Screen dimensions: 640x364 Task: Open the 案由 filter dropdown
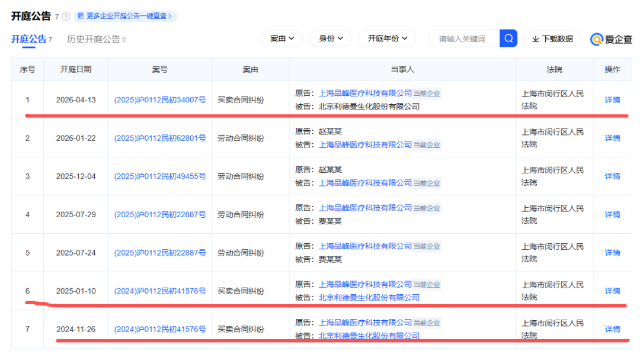point(281,37)
